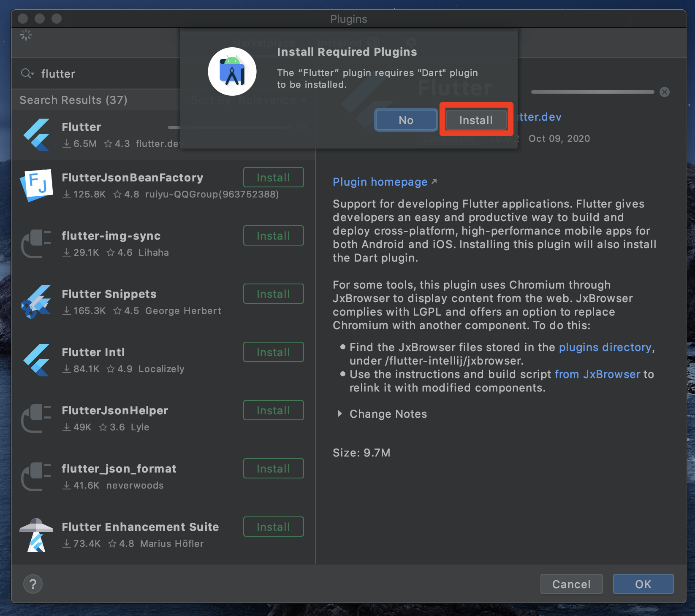Click the Marius Höfler author name
Viewport: 695px width, 616px height.
coord(172,543)
